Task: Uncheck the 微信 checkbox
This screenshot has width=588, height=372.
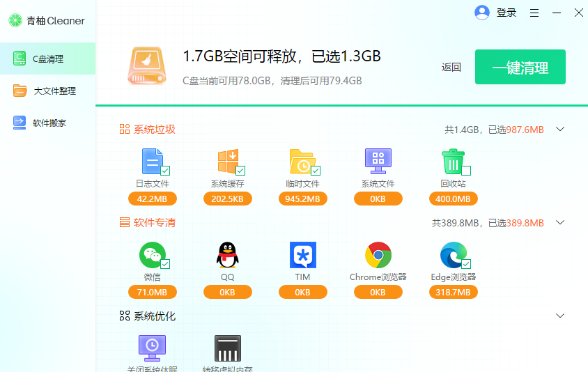Action: point(165,264)
